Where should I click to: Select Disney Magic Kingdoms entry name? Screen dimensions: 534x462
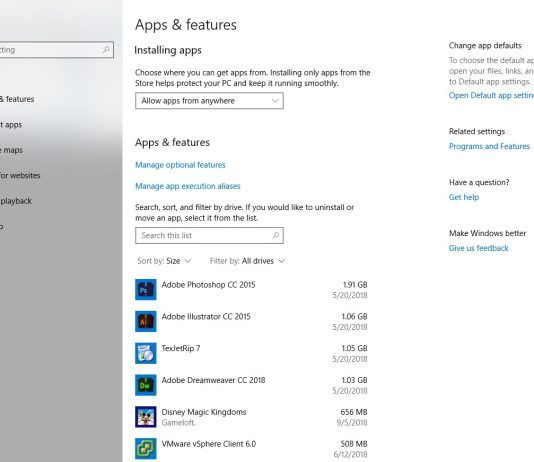(x=204, y=412)
